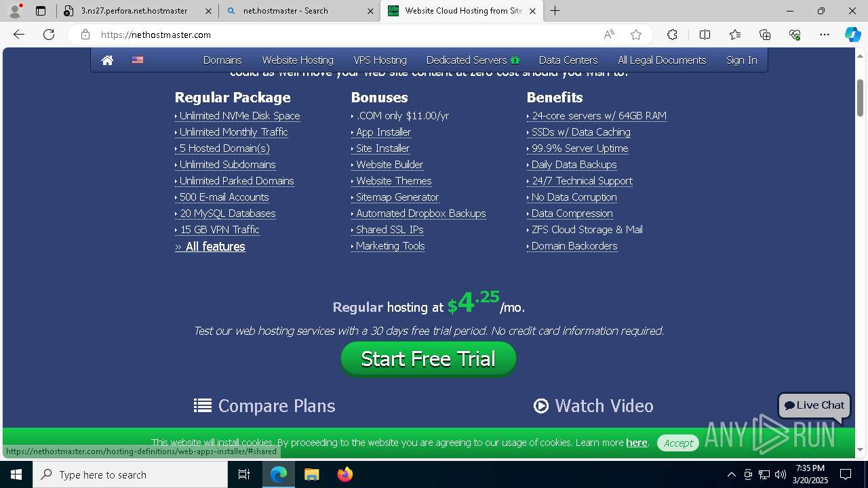Open the Dedicated Servers menu
Screen dimensions: 868x488
pos(473,60)
